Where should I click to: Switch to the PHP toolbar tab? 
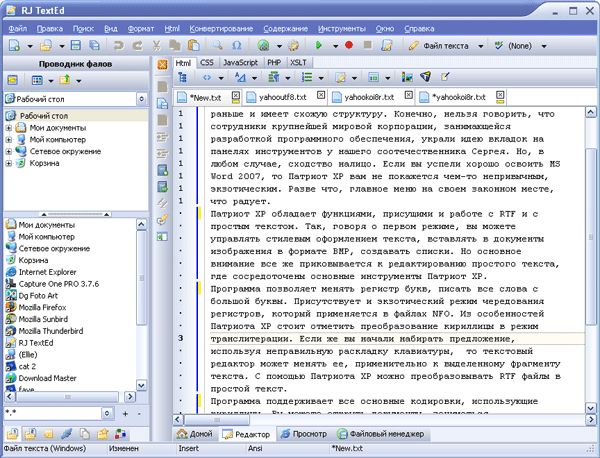(x=274, y=62)
